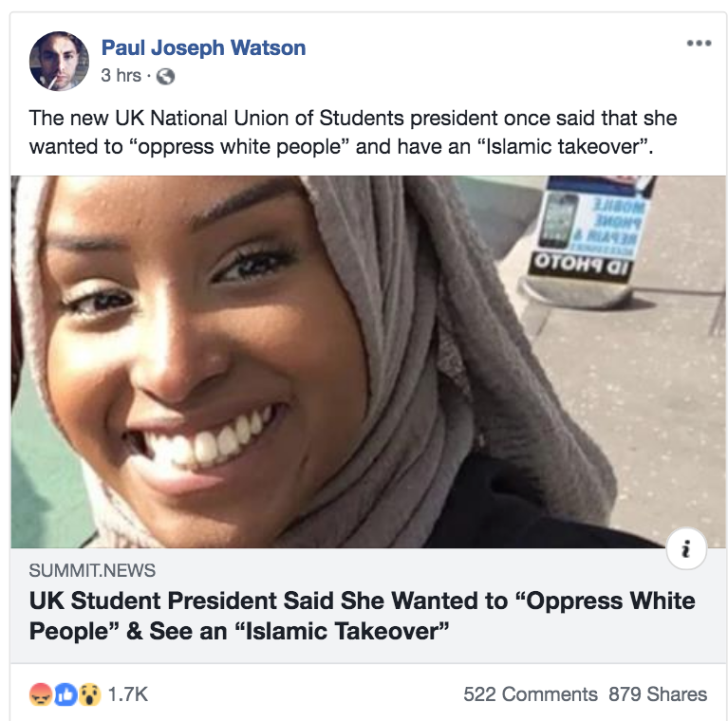The height and width of the screenshot is (721, 728).
Task: Click the post text about NUS president
Action: click(353, 132)
